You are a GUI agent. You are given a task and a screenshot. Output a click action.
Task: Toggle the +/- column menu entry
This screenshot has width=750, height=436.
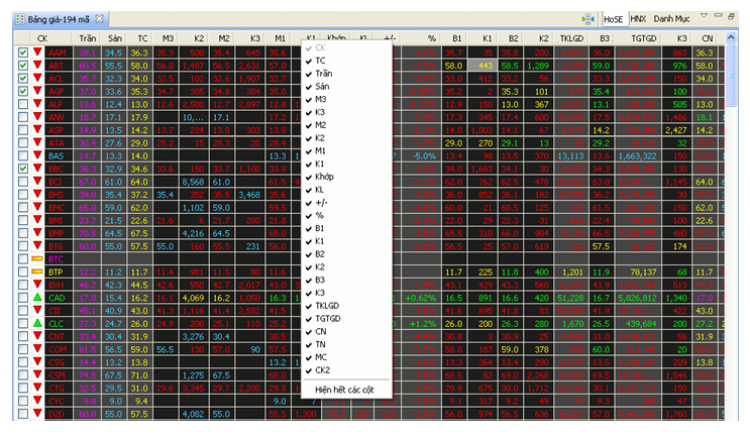pos(347,203)
